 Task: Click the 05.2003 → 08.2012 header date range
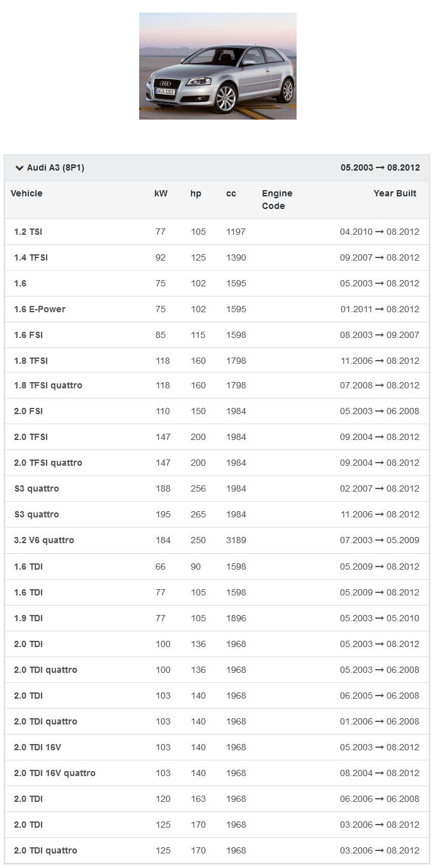[380, 168]
